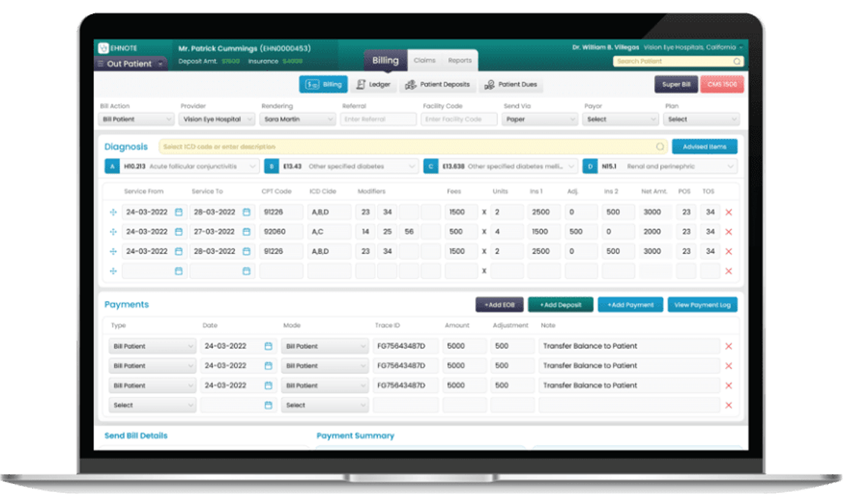843x504 pixels.
Task: Click the Super Bill button
Action: 676,84
